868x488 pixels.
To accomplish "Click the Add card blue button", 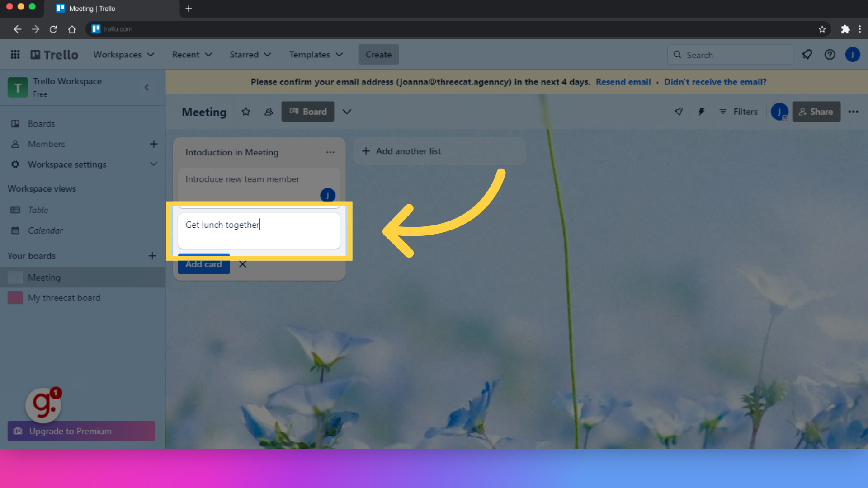I will click(x=203, y=264).
